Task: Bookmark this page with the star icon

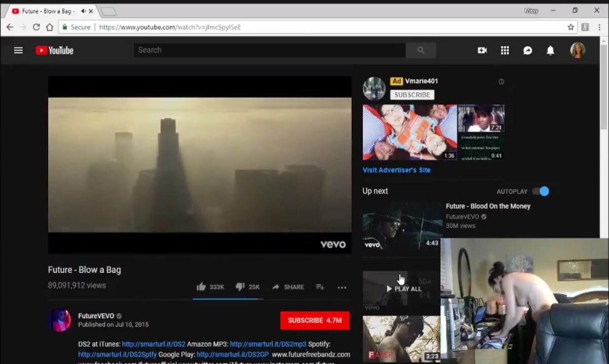Action: tap(571, 27)
